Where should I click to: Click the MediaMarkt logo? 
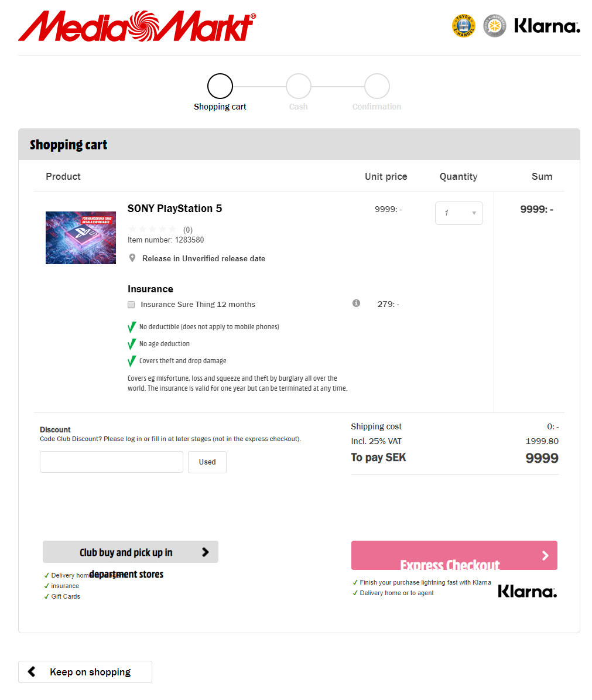(x=136, y=26)
